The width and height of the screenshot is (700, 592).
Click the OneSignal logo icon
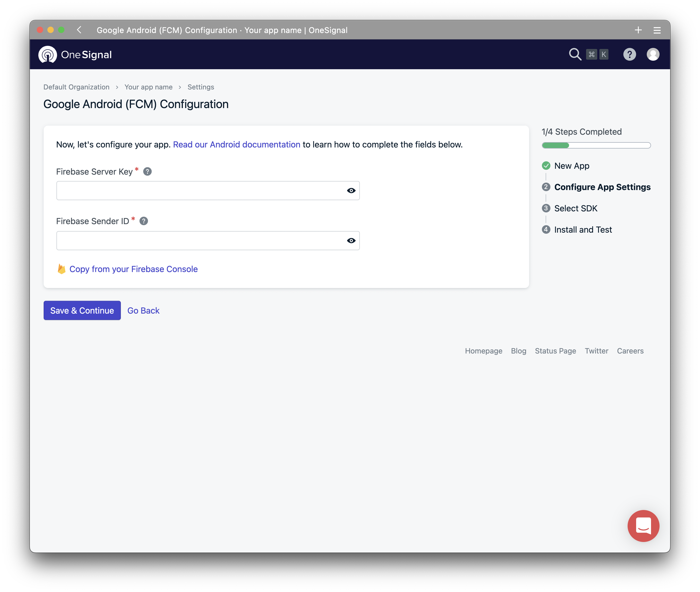click(48, 54)
